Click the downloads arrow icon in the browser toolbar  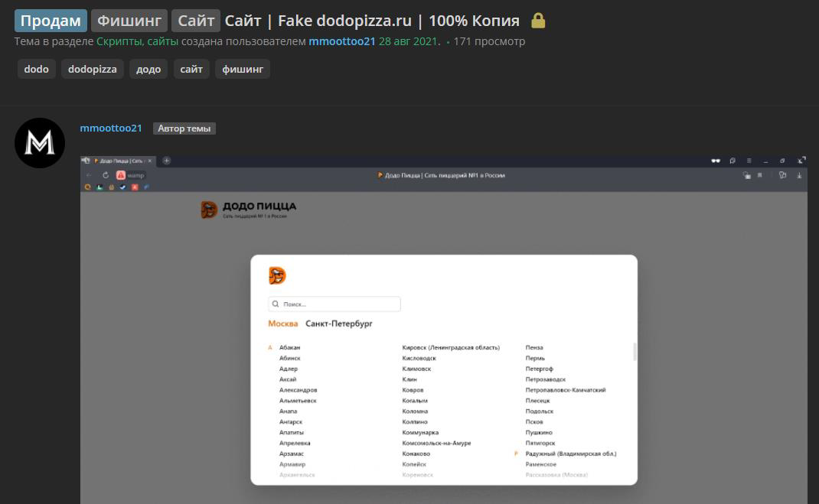point(799,175)
